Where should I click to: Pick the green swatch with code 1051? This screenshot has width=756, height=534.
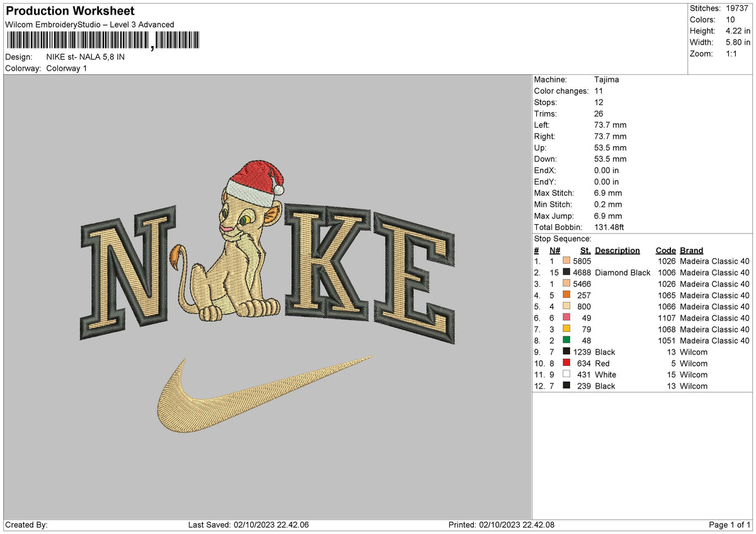pyautogui.click(x=567, y=341)
